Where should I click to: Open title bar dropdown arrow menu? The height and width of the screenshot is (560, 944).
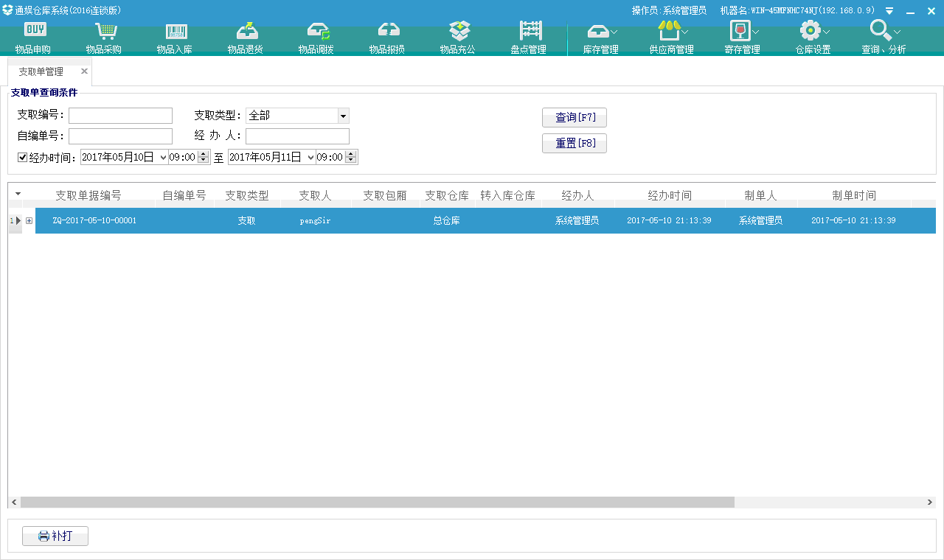pyautogui.click(x=889, y=11)
